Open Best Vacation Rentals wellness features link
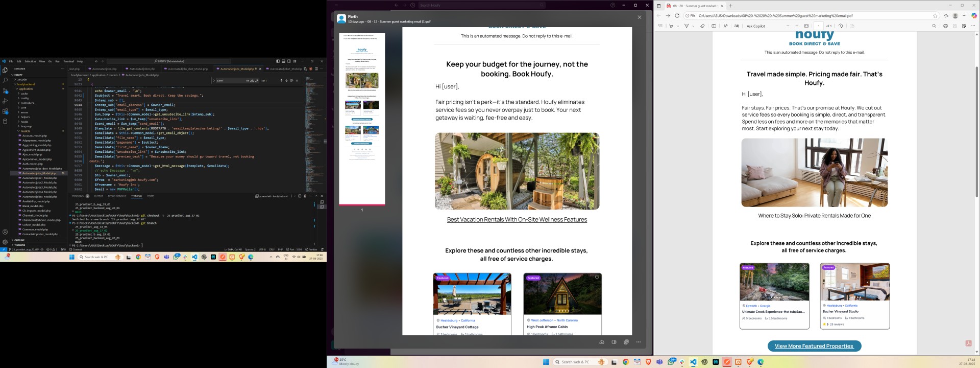This screenshot has height=368, width=980. point(517,220)
